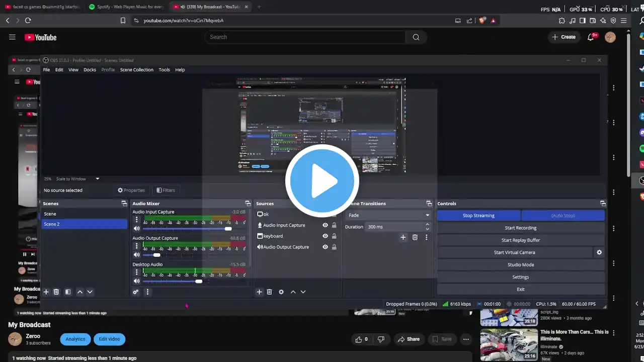Open Audio Input Capture mixer options menu

pyautogui.click(x=136, y=220)
